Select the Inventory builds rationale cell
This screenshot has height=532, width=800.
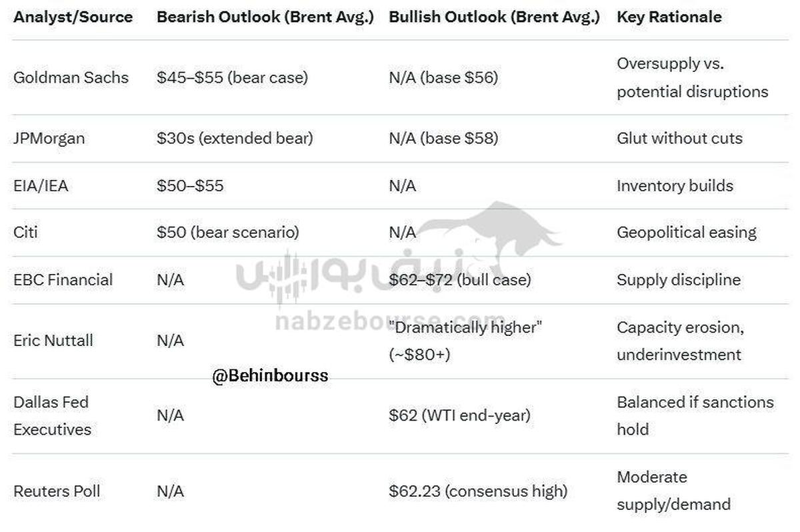[675, 186]
